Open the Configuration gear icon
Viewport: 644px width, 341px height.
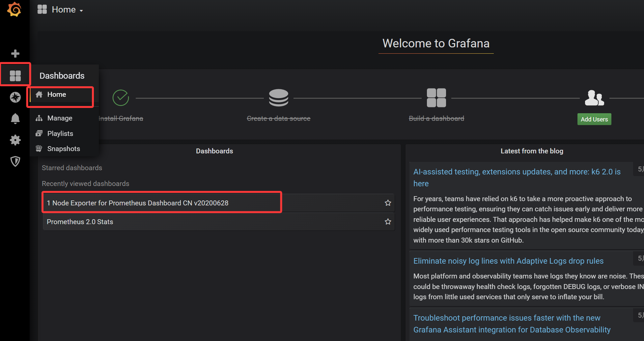(15, 140)
